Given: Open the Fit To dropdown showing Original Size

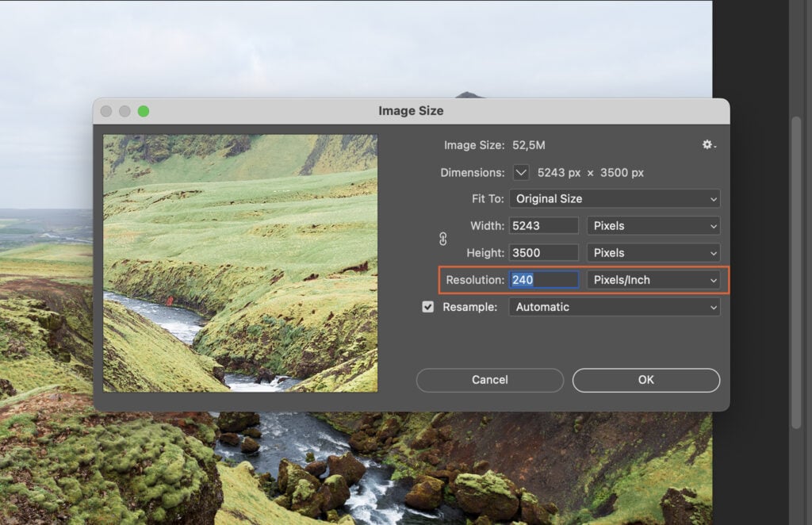Looking at the screenshot, I should (x=615, y=198).
